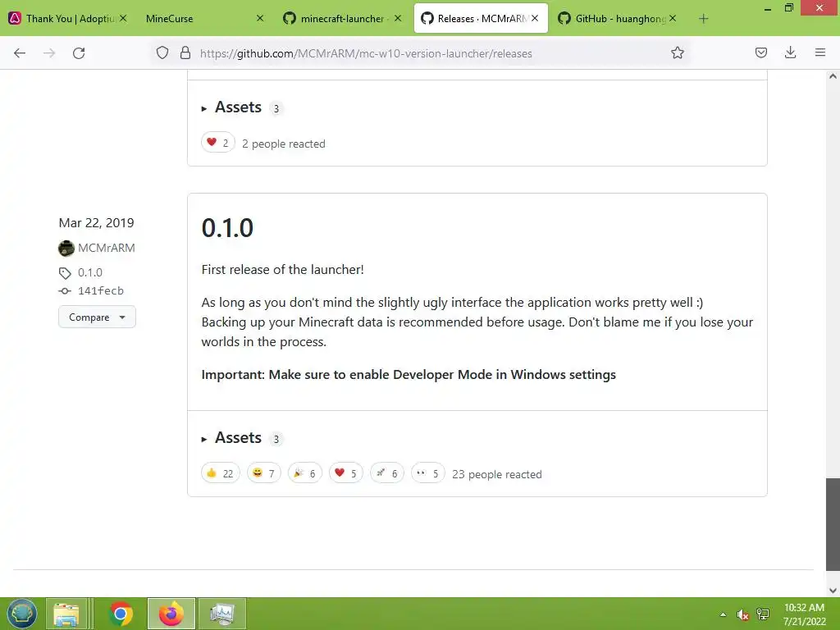Expand Assets under the 0.1.0 release

tap(238, 438)
